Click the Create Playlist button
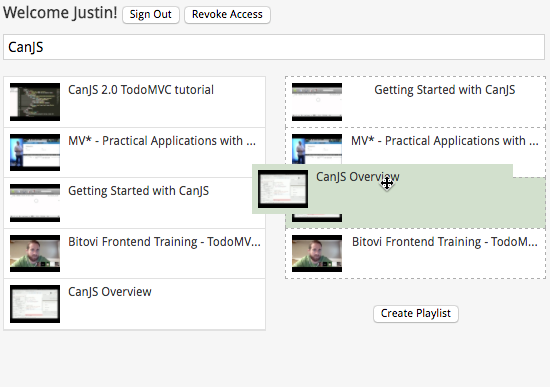This screenshot has width=550, height=387. pos(416,313)
